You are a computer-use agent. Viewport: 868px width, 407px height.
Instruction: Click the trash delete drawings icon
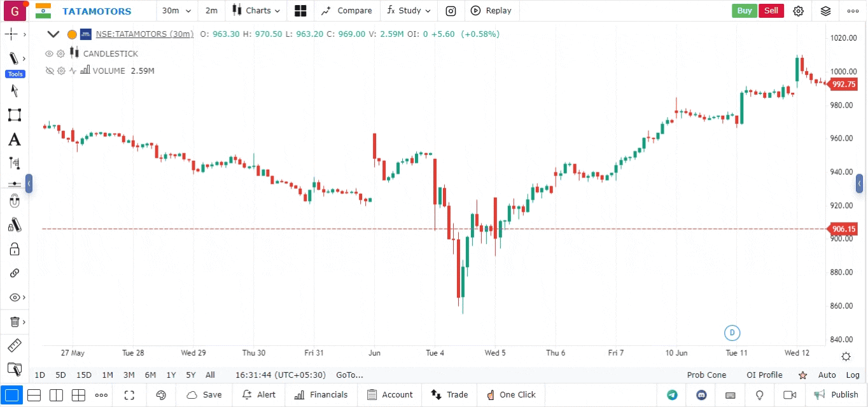tap(14, 322)
